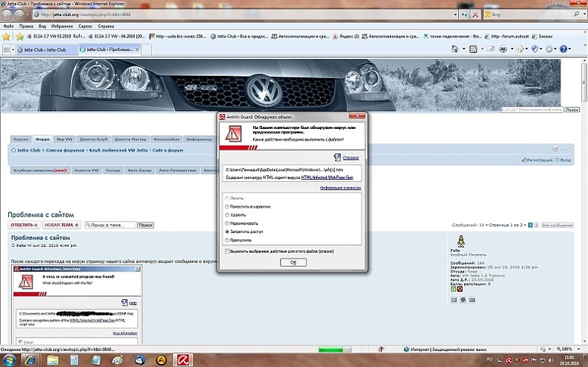
Task: Open the Избранное menu
Action: [x=62, y=27]
